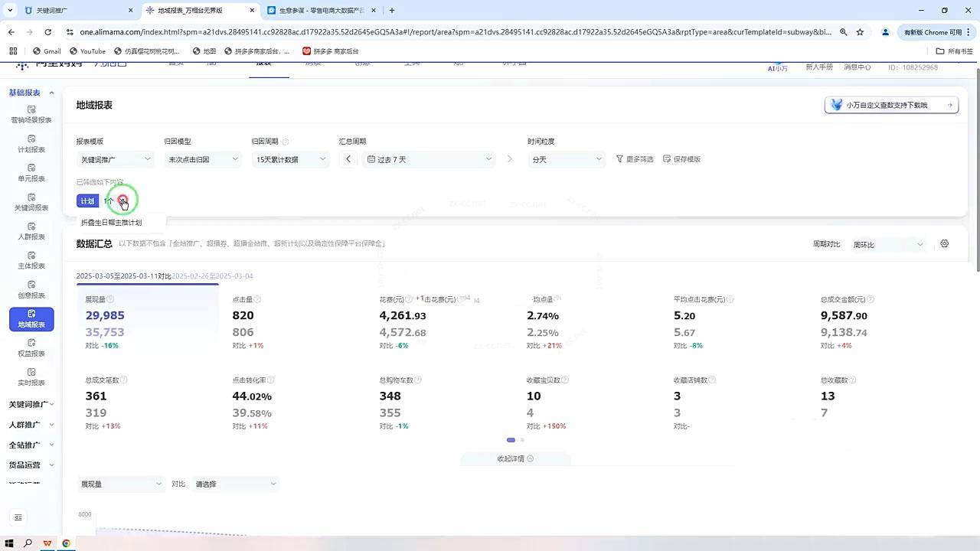Open 创意报表 sidebar item
Screen dimensions: 980x551
(31, 290)
